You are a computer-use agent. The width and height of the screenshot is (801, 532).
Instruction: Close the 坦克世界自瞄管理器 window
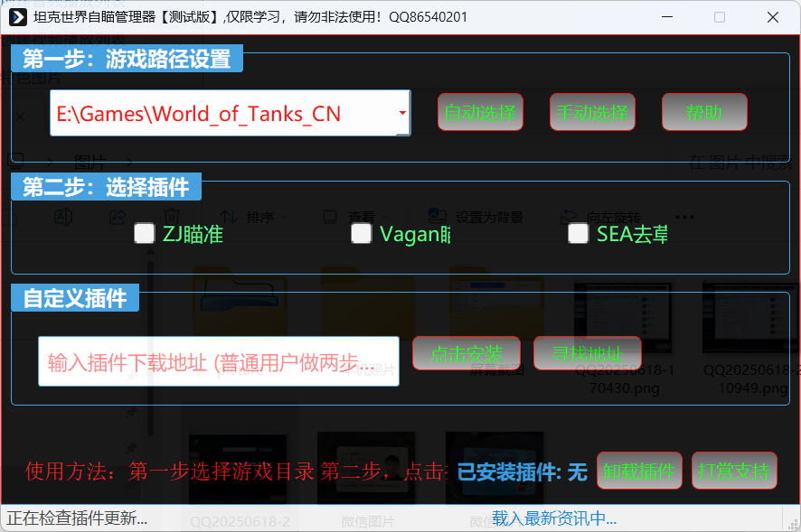(772, 17)
